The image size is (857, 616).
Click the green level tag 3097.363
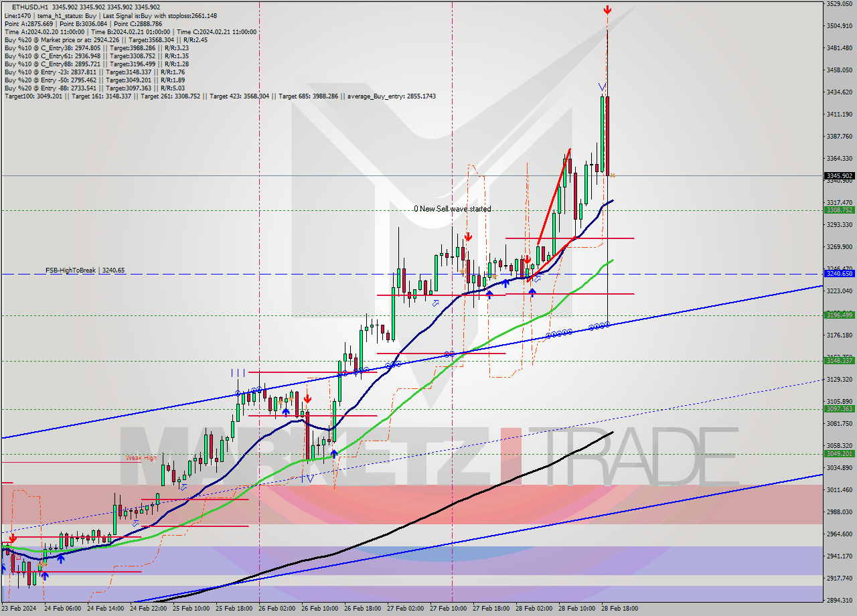[839, 408]
